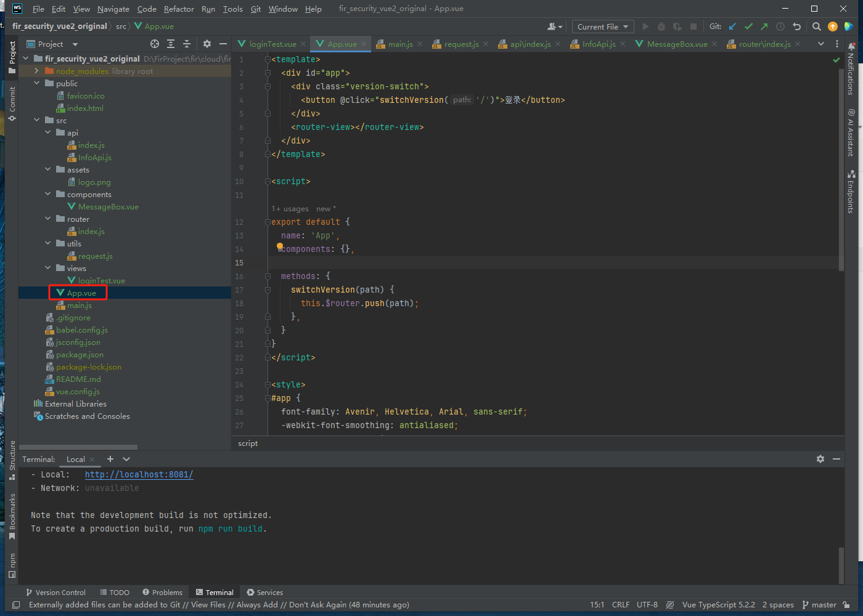
Task: Click the Run button in the toolbar
Action: coord(645,26)
